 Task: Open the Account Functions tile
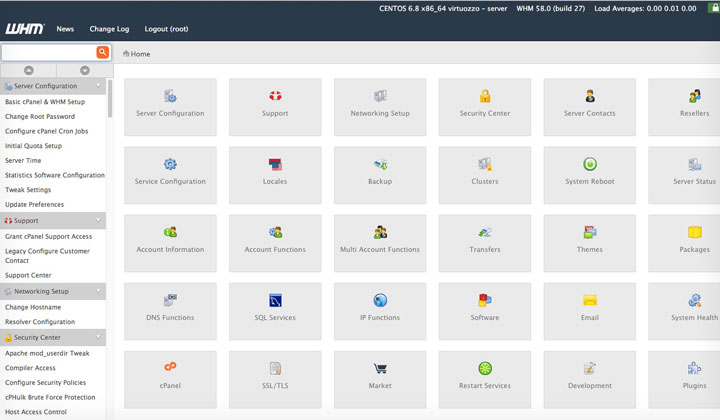275,243
